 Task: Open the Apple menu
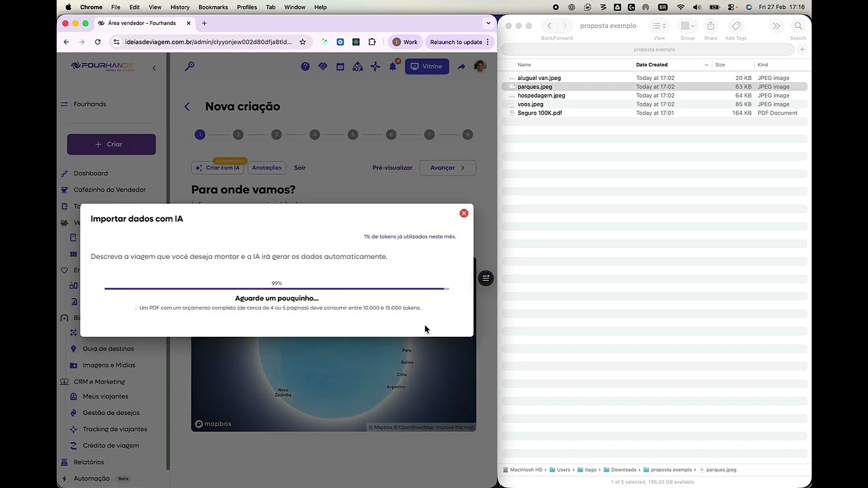tap(68, 7)
